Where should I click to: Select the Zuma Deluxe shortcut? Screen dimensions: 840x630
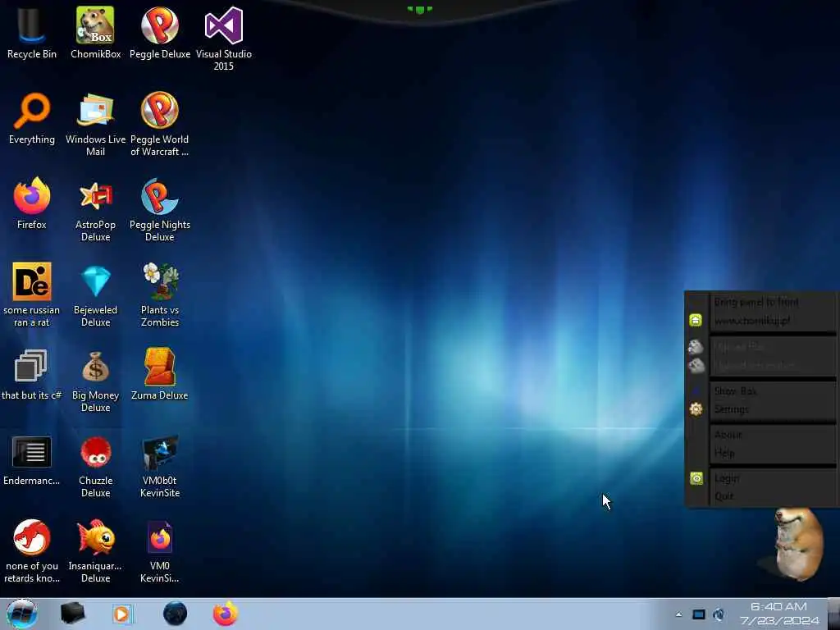click(x=160, y=374)
